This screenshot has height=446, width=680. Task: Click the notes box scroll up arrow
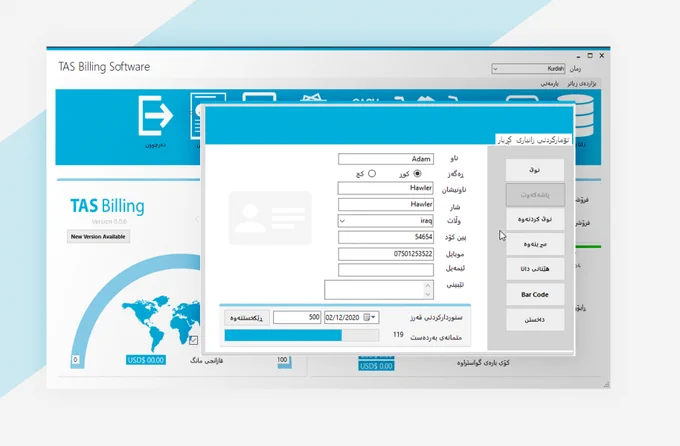point(428,285)
